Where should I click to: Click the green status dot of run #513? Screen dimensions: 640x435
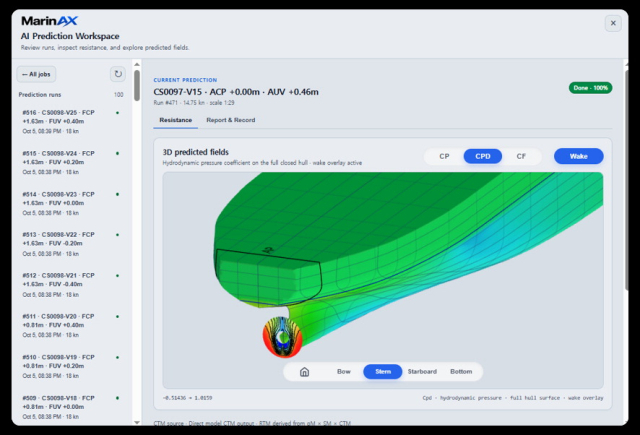pos(118,235)
